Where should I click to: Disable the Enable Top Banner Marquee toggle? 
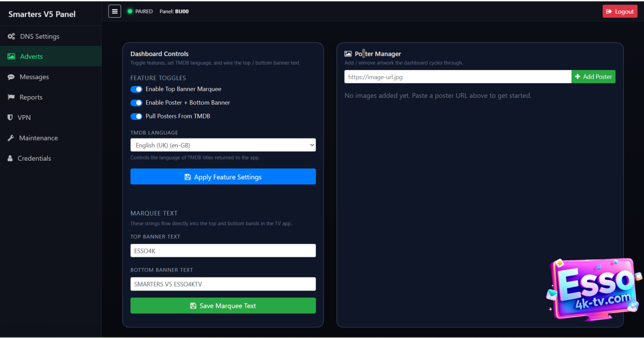tap(136, 89)
